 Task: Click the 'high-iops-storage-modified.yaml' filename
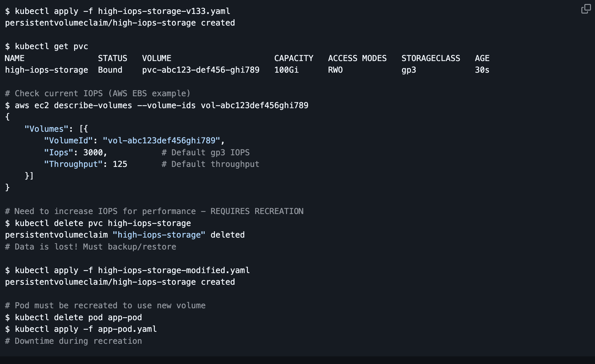point(174,270)
